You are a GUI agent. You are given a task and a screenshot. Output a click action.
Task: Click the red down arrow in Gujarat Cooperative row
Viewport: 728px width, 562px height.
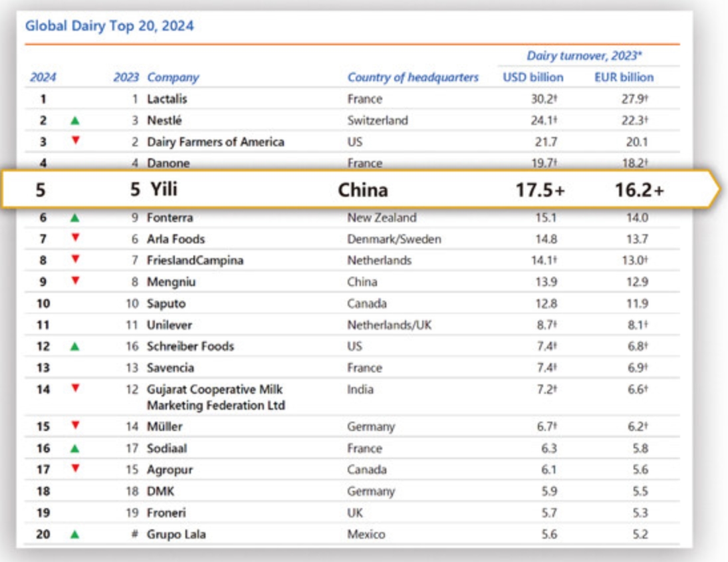pyautogui.click(x=75, y=388)
